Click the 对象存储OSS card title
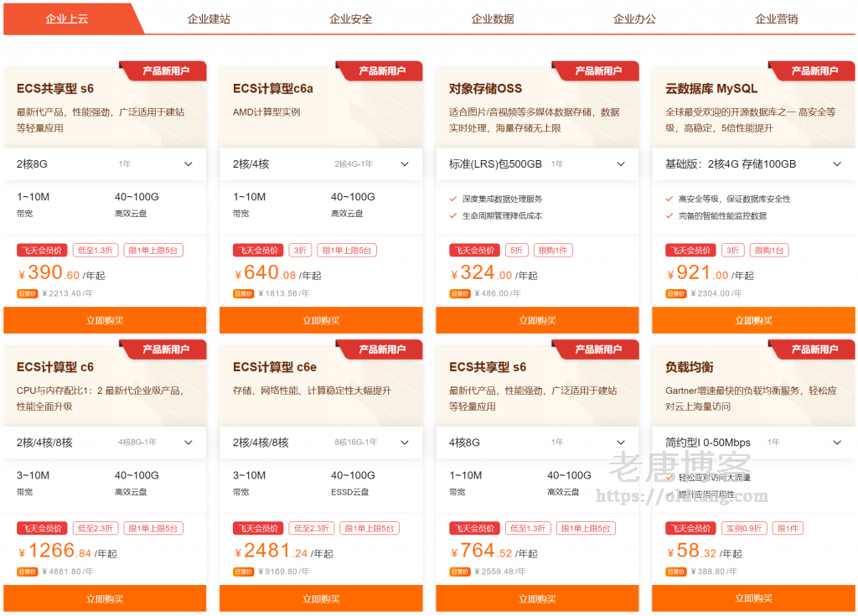This screenshot has width=858, height=616. pyautogui.click(x=485, y=89)
